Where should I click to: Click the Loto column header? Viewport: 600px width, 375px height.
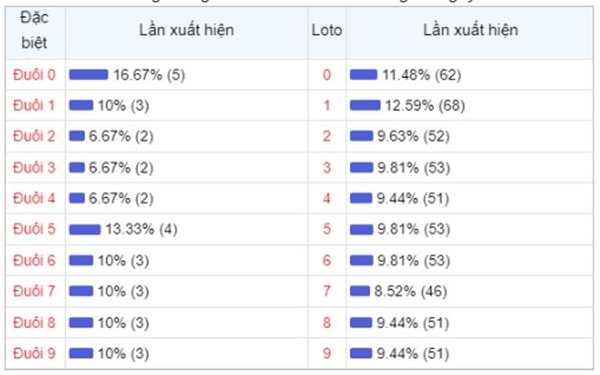(326, 30)
